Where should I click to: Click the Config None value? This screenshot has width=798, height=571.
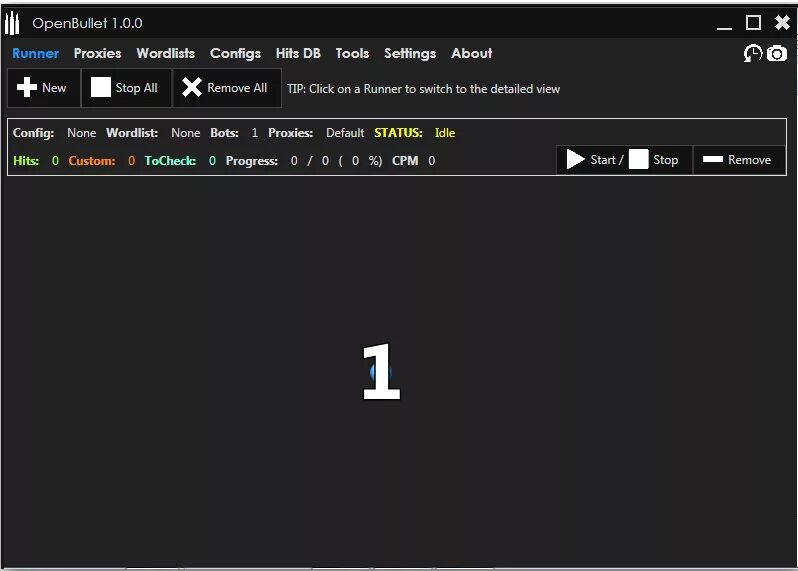tap(81, 133)
